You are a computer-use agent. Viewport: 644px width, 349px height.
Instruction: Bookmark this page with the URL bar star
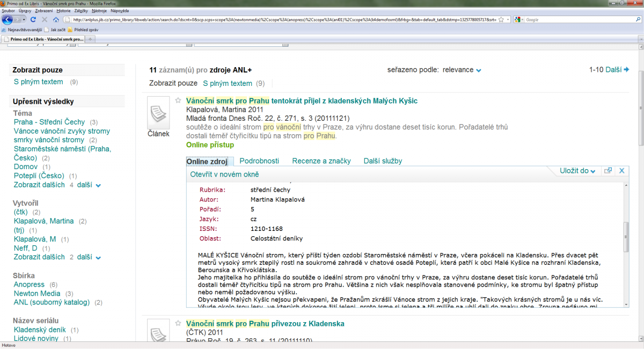[501, 20]
